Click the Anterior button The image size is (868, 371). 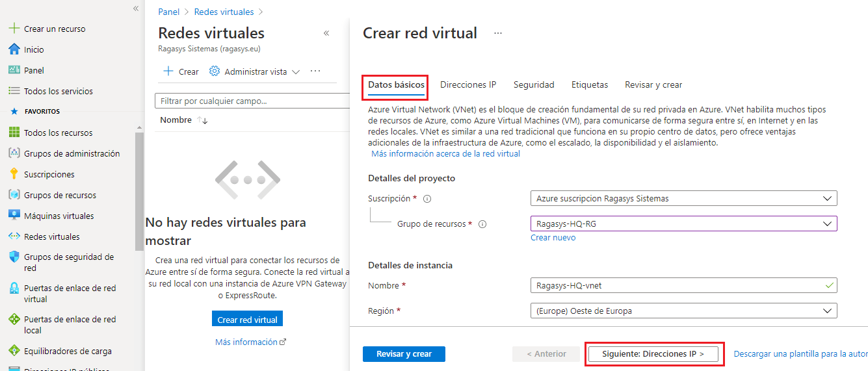[546, 354]
